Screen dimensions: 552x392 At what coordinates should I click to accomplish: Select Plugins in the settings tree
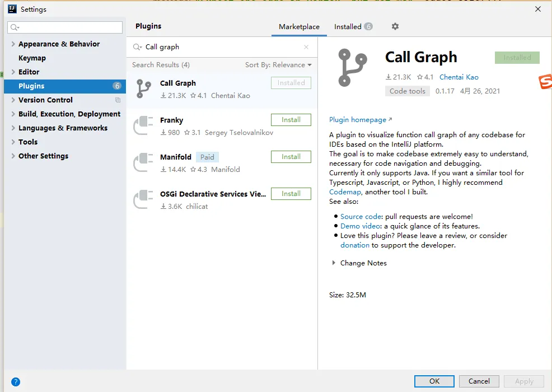(65, 86)
